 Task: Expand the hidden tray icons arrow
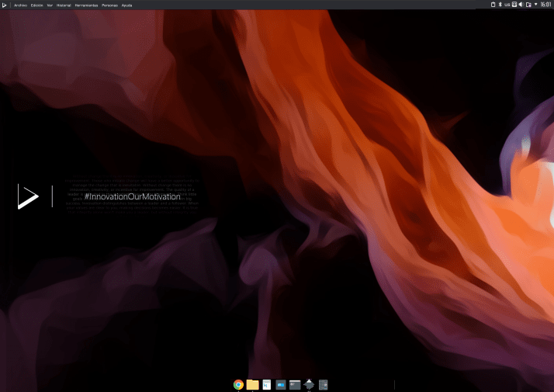pyautogui.click(x=535, y=5)
